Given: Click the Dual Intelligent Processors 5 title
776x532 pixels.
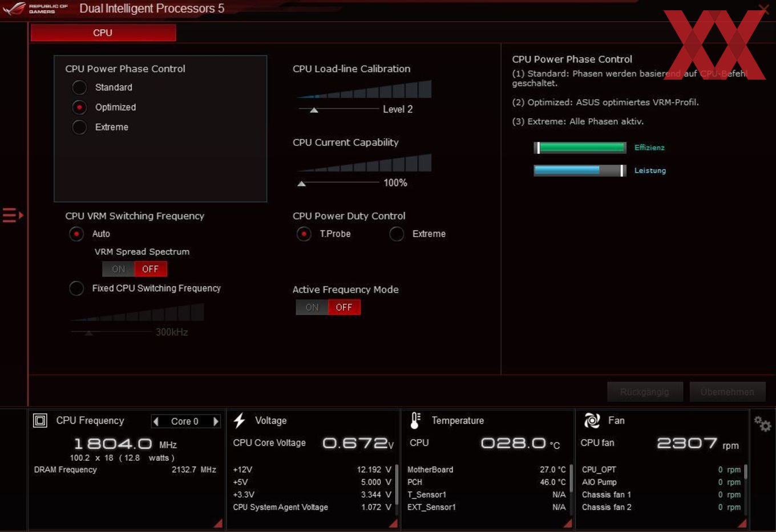Looking at the screenshot, I should tap(152, 9).
